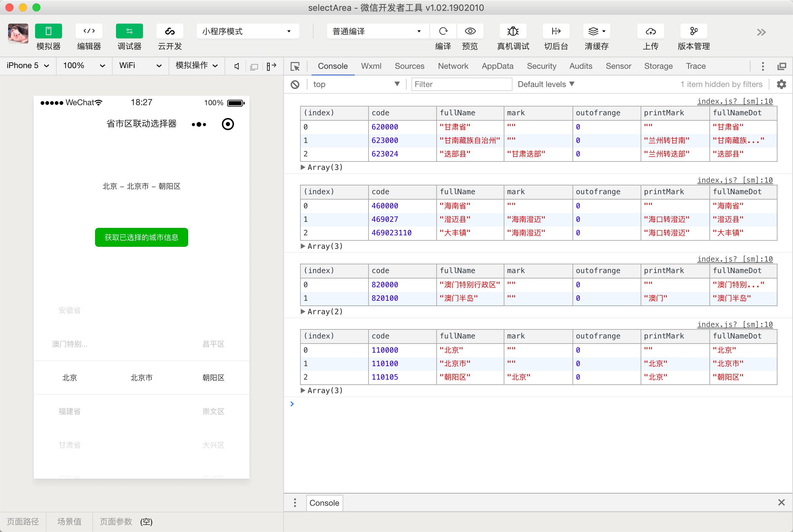
Task: Switch to the Network tab
Action: click(453, 66)
